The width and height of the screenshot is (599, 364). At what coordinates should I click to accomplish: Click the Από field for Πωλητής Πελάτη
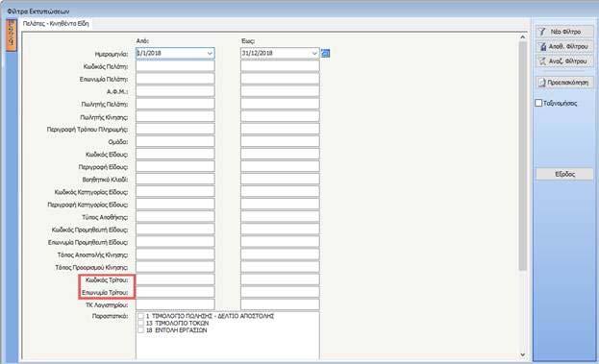point(175,104)
